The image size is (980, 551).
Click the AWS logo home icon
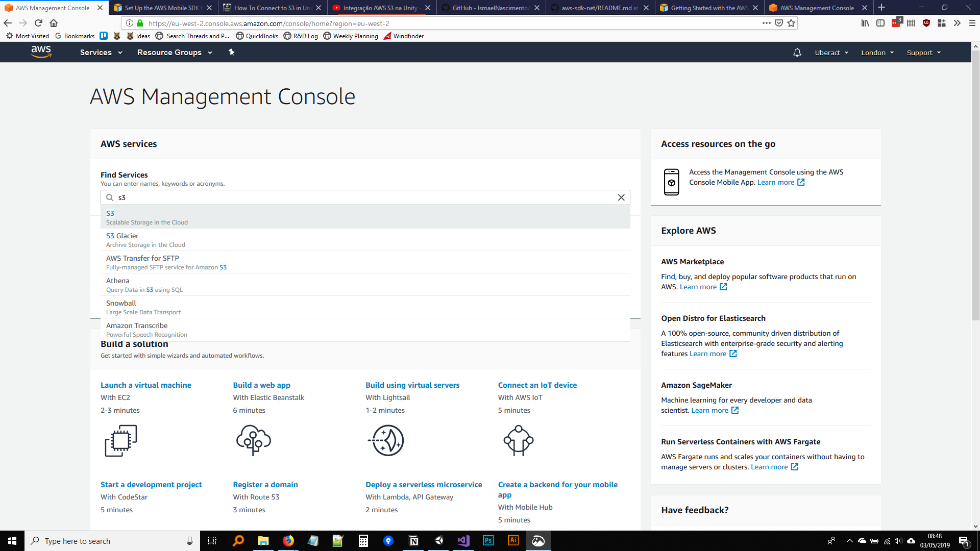(x=41, y=52)
